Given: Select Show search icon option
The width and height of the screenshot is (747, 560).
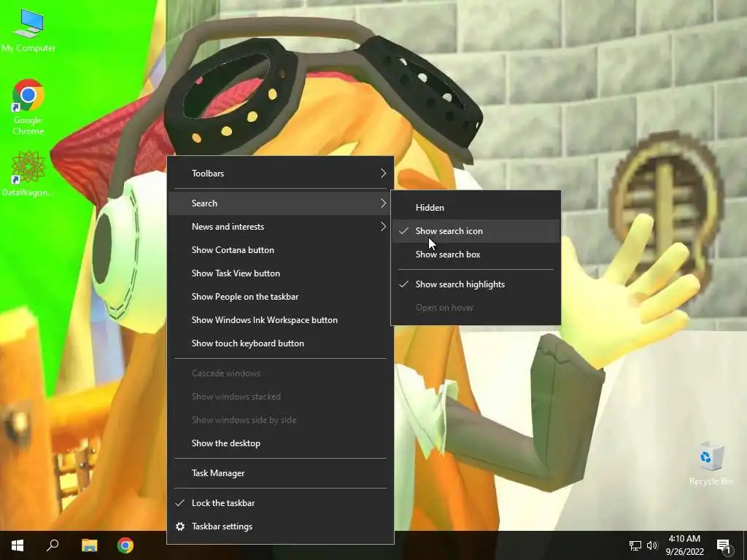Looking at the screenshot, I should point(476,231).
